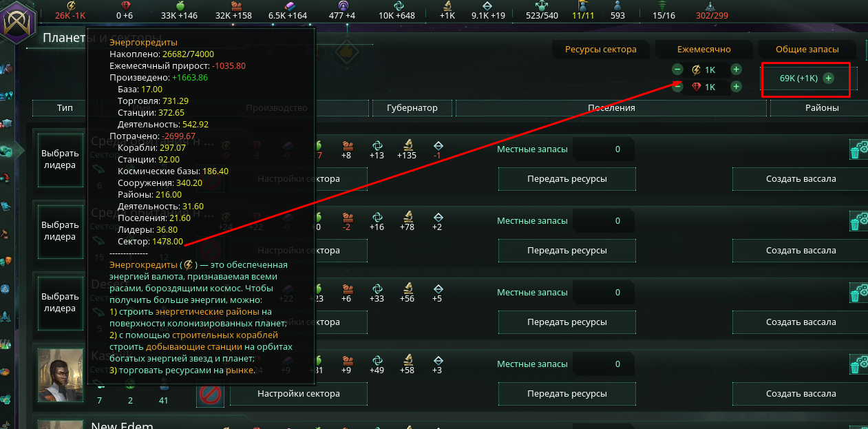Select the unity resource showing 10K +648
The image size is (868, 429).
(397, 10)
